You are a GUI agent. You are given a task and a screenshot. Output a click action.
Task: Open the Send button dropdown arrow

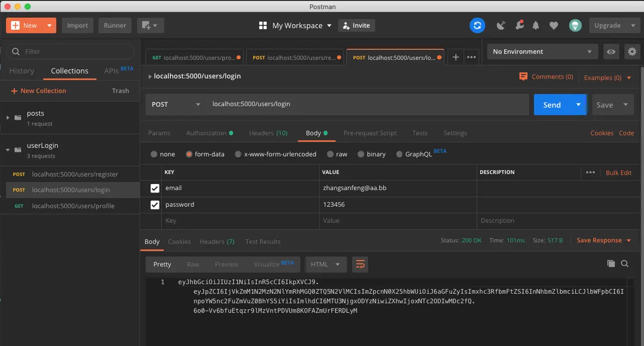coord(578,104)
